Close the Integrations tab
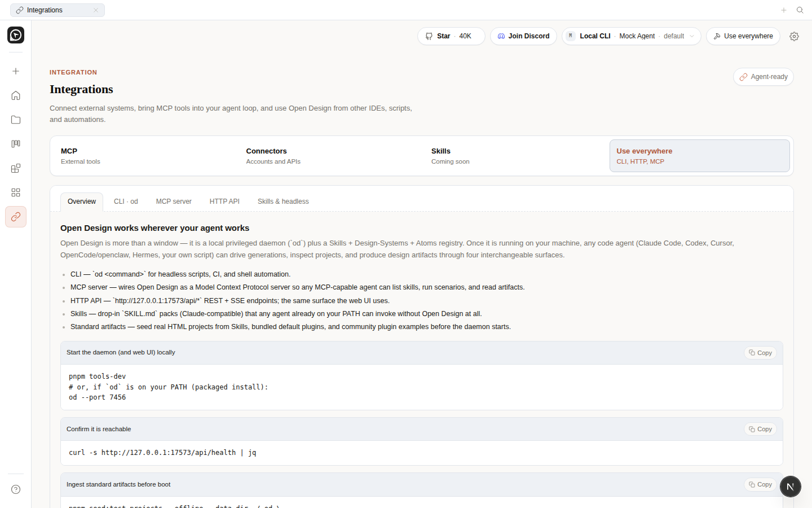Viewport: 812px width, 508px height. pyautogui.click(x=96, y=10)
